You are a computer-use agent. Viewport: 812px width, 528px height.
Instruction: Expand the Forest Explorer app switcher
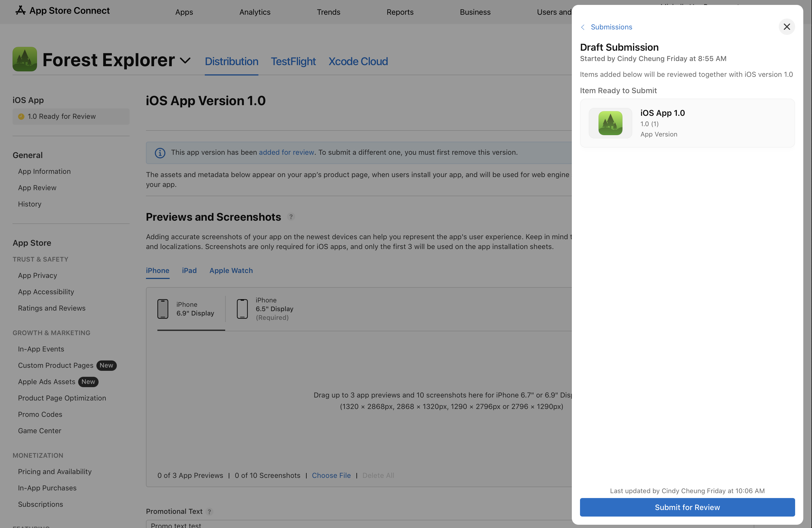185,60
